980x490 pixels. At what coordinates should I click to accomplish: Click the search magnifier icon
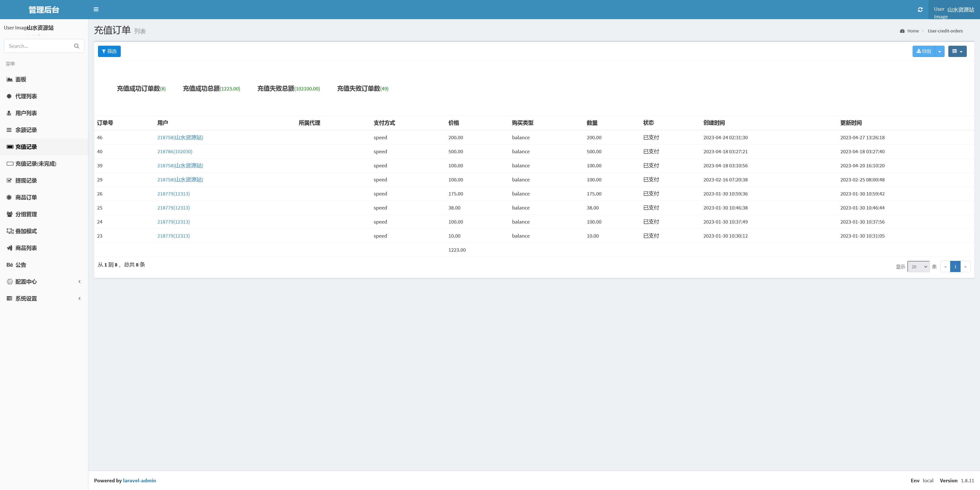pyautogui.click(x=77, y=46)
